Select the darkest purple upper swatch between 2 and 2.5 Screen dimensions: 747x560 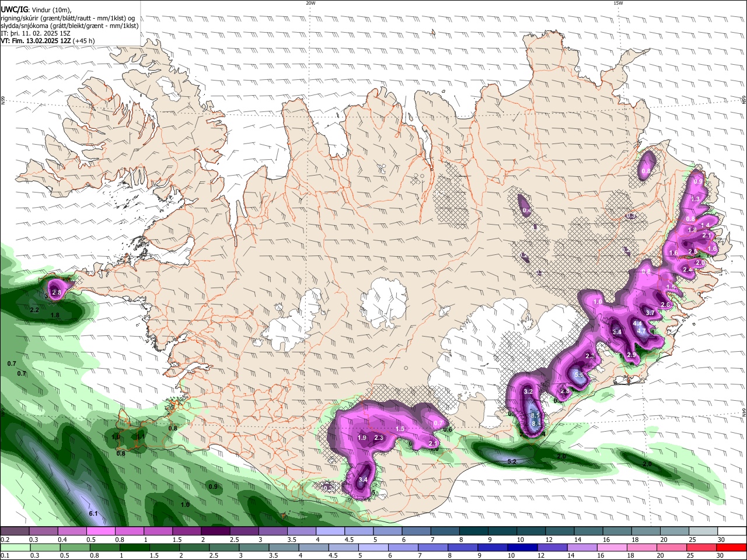tap(215, 531)
